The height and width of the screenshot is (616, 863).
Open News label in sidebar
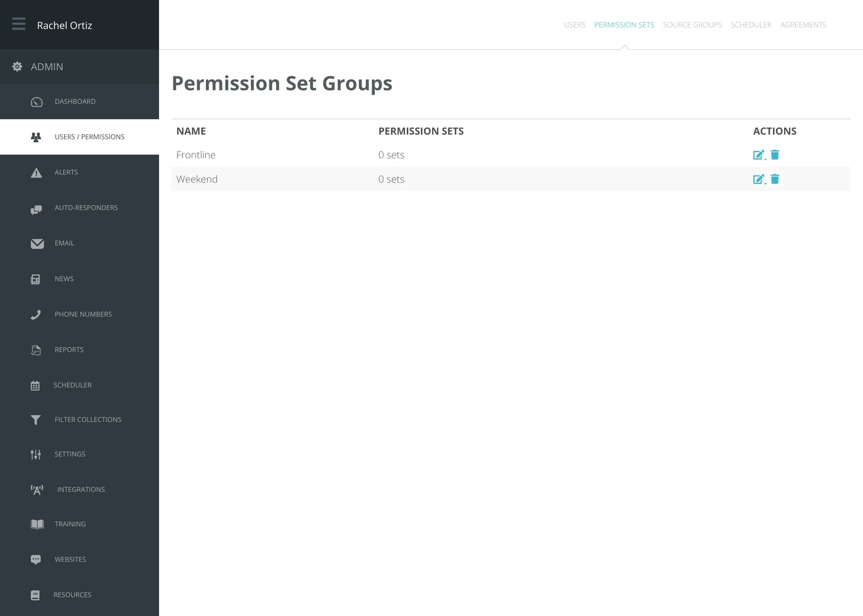pos(64,279)
